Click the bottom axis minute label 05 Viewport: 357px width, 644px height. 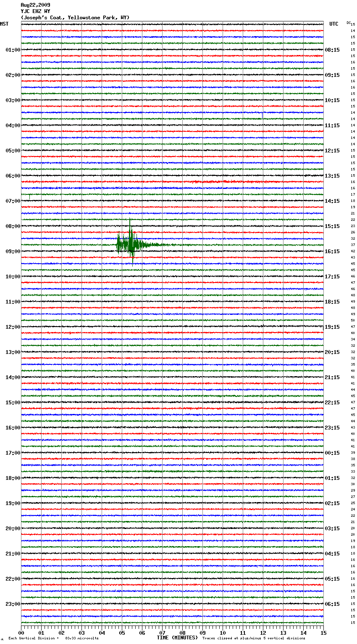pyautogui.click(x=122, y=633)
